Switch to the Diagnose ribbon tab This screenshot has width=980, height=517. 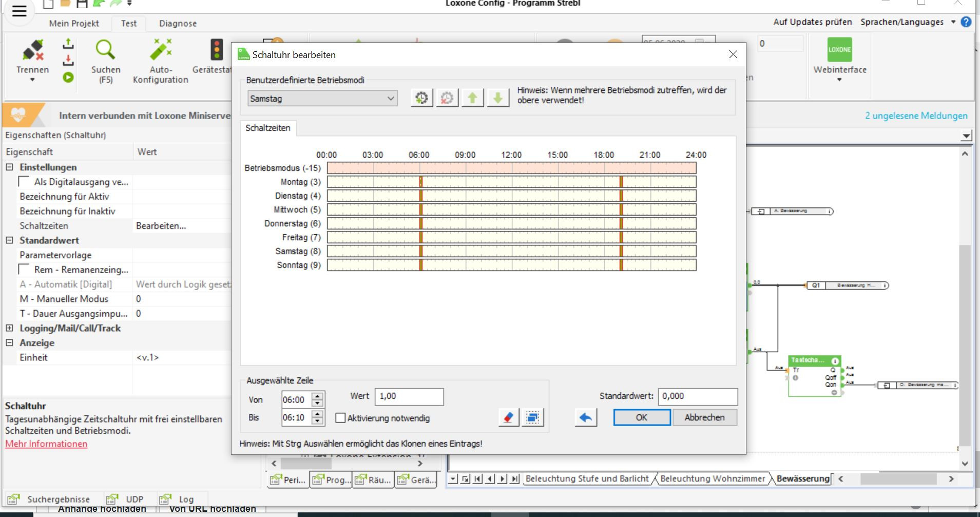[178, 24]
